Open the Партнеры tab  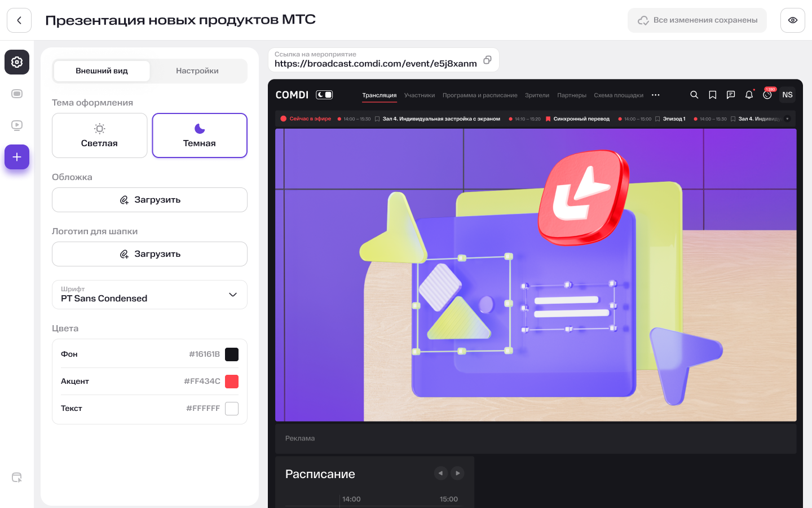[x=572, y=95]
